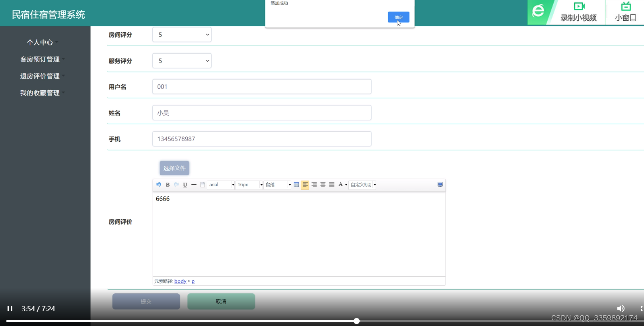Select justify alignment in the editor toolbar
The image size is (644, 326).
point(331,185)
